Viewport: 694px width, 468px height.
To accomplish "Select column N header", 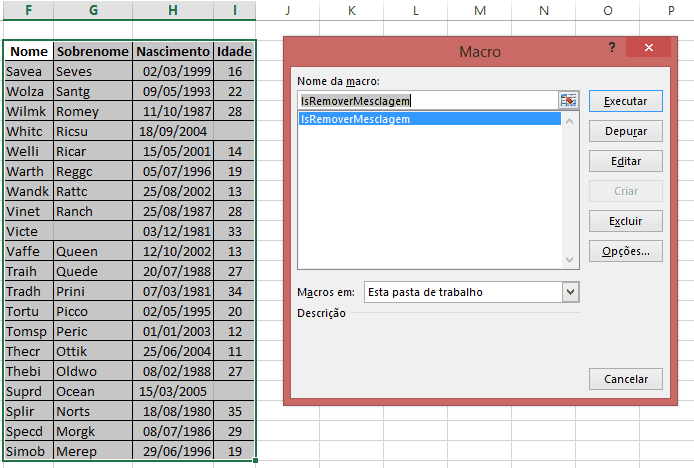I will (x=544, y=10).
